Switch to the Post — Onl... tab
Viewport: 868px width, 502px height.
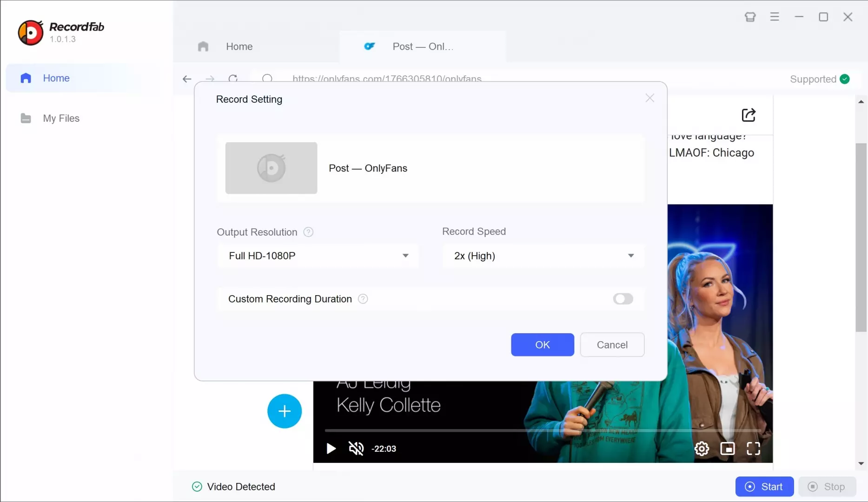(x=422, y=46)
